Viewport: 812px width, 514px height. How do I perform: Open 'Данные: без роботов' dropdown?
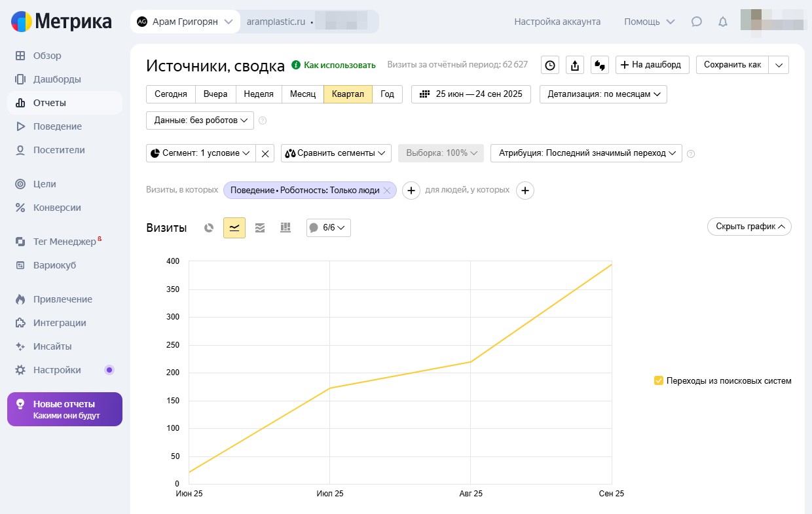coord(200,120)
